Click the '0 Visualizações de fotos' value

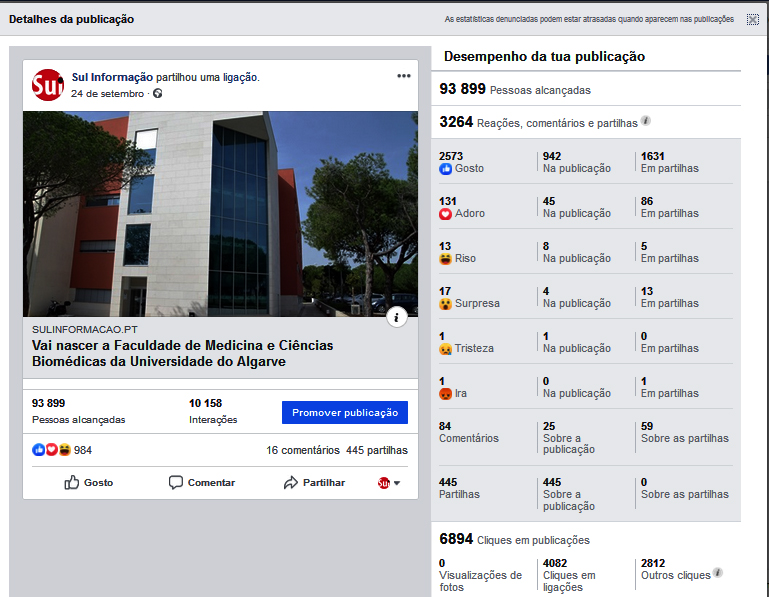point(481,575)
